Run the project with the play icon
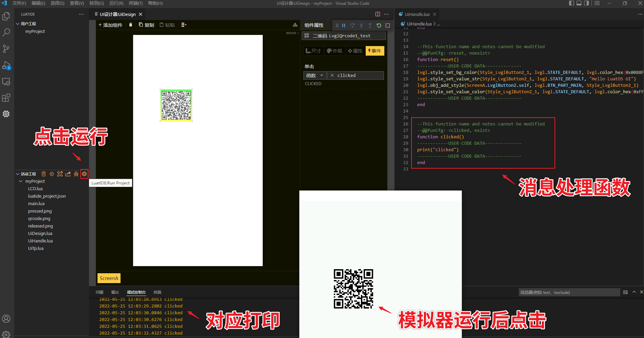This screenshot has width=644, height=338. (x=84, y=174)
